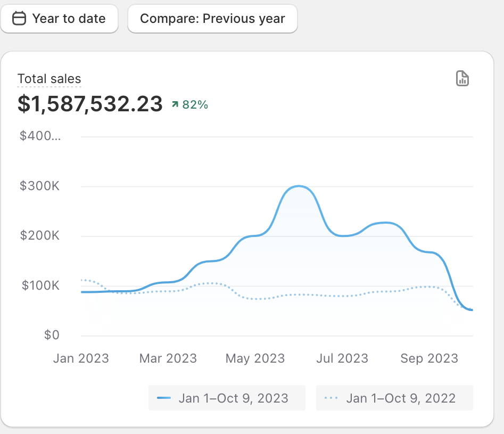Viewport: 504px width, 434px height.
Task: Click the dotted line legend swatch
Action: 331,398
